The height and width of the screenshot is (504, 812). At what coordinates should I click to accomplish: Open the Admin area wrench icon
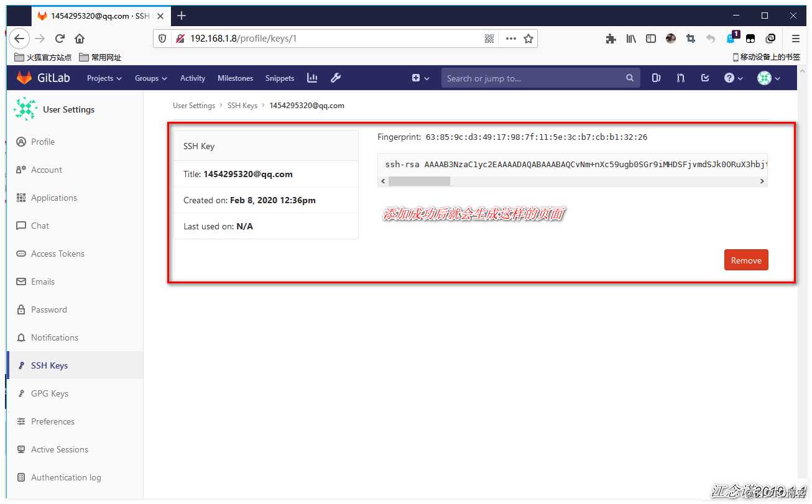(336, 78)
